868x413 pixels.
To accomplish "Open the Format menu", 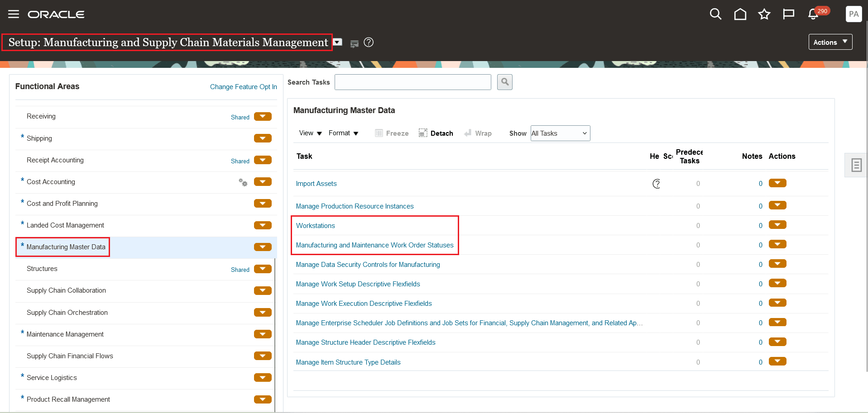I will click(x=344, y=133).
